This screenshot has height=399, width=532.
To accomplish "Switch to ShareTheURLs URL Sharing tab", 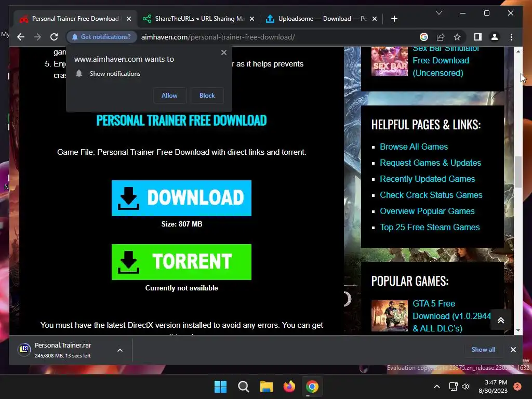I will (x=199, y=19).
